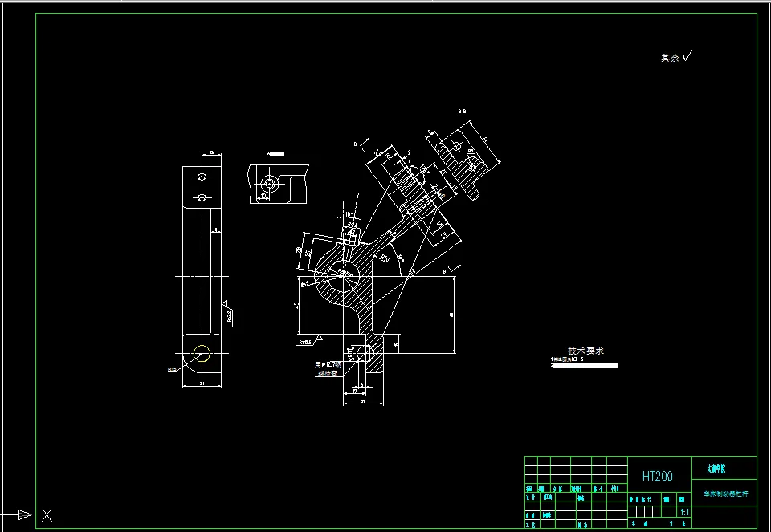Select the HT200 material text in title block
The height and width of the screenshot is (532, 771).
[658, 476]
